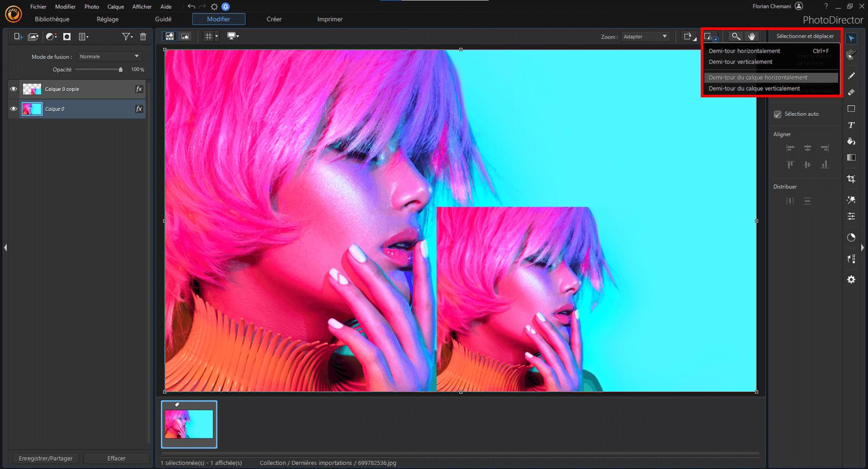
Task: Click the Enregistrer/Partager button
Action: pyautogui.click(x=46, y=458)
